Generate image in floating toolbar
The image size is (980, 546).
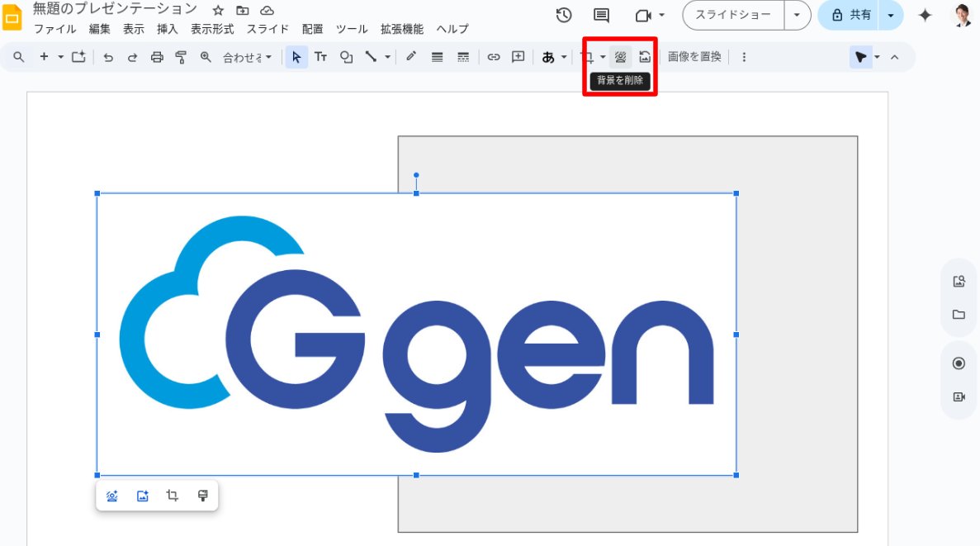coord(143,496)
